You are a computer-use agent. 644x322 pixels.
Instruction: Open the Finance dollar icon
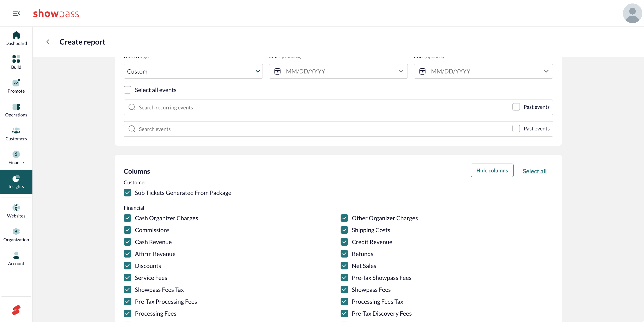[x=16, y=154]
